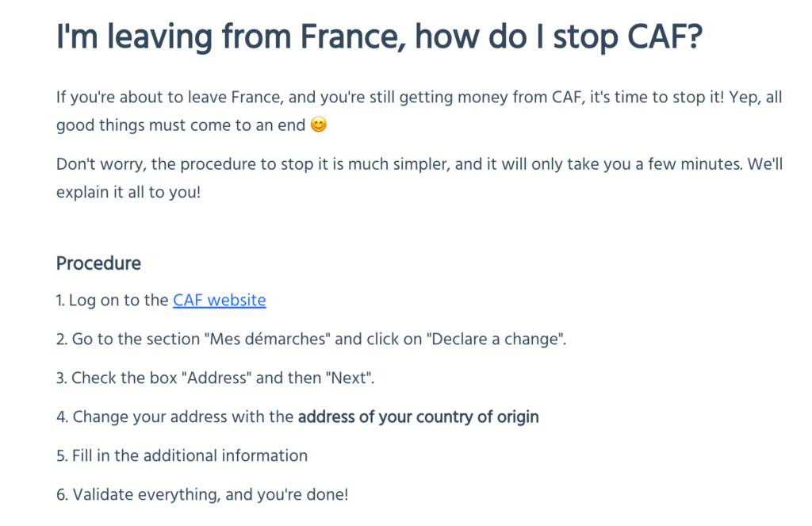Click 'CAF?' at the end of the title
Viewport: 812px width, 526px height.
(x=665, y=36)
